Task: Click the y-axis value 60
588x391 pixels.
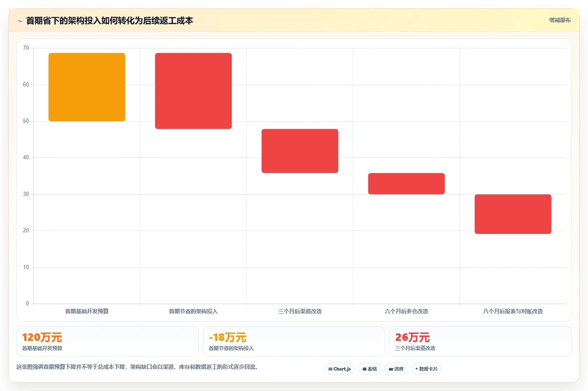Action: [26, 85]
